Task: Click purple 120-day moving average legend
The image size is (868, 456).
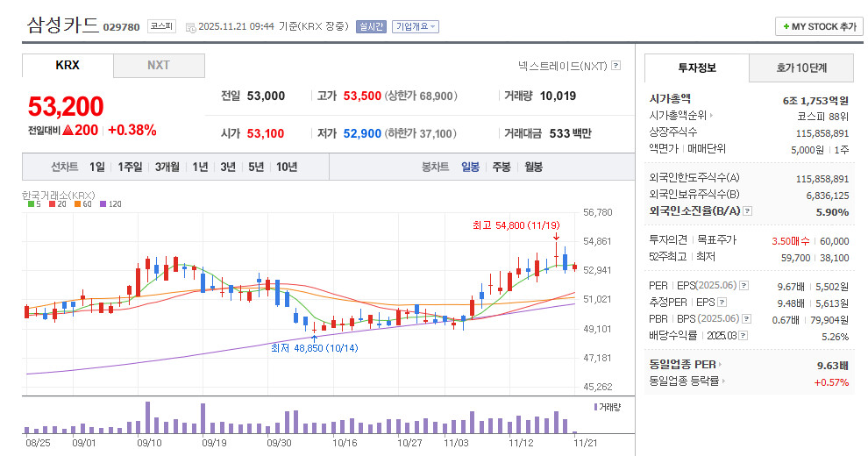Action: pyautogui.click(x=110, y=204)
